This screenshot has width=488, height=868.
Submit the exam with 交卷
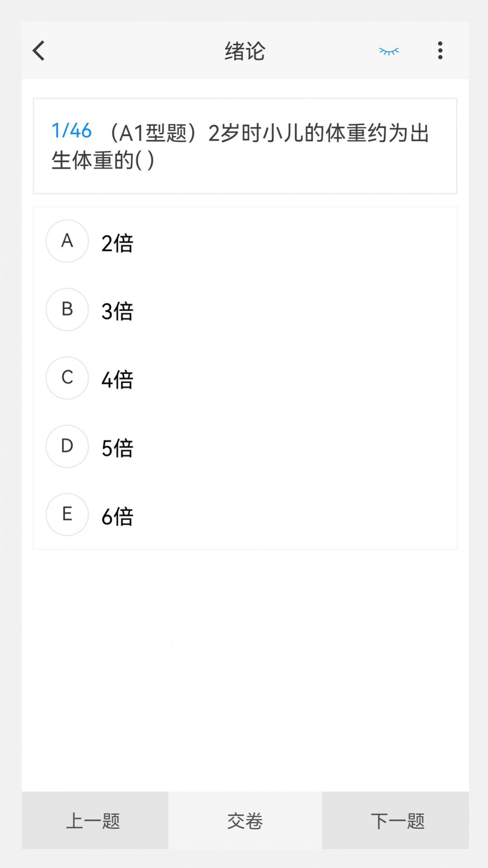[x=245, y=820]
